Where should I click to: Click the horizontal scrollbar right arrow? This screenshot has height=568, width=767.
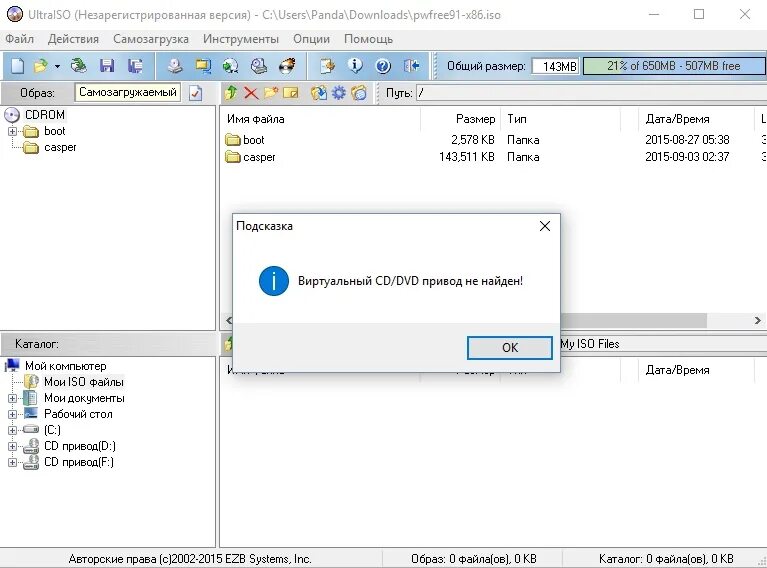click(x=757, y=320)
